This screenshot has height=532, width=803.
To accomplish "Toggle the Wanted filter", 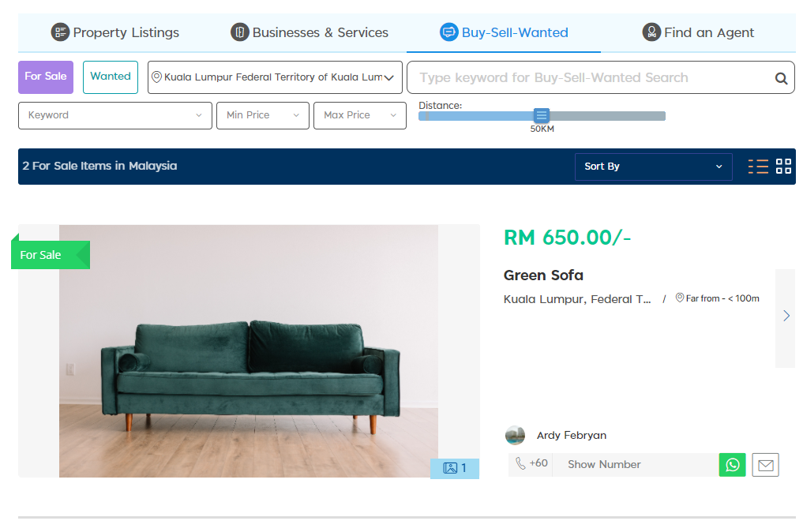I will click(x=111, y=77).
